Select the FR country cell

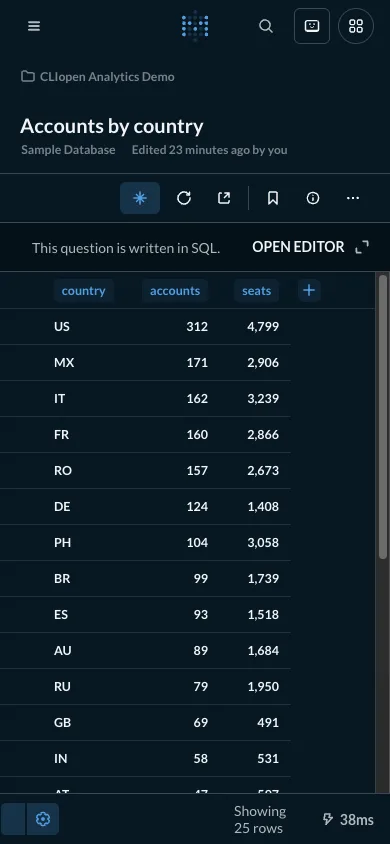pyautogui.click(x=61, y=434)
